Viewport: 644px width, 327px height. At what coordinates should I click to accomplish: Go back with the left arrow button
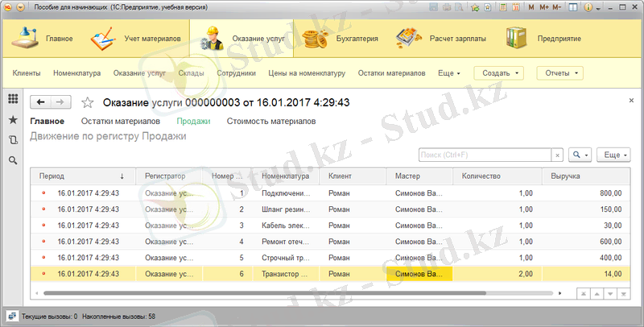pyautogui.click(x=41, y=102)
